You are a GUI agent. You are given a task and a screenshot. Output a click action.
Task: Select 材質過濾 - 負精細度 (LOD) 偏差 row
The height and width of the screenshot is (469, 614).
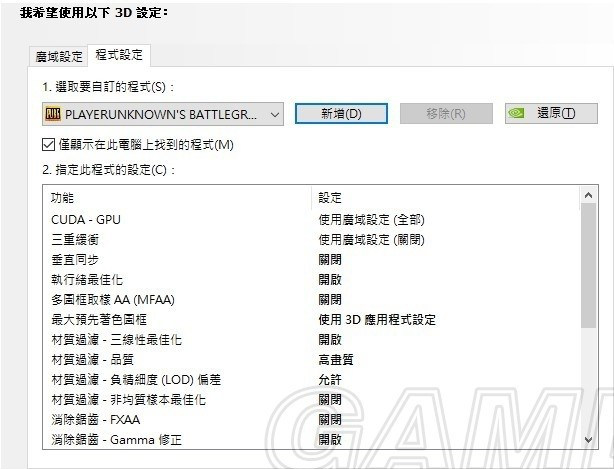311,380
